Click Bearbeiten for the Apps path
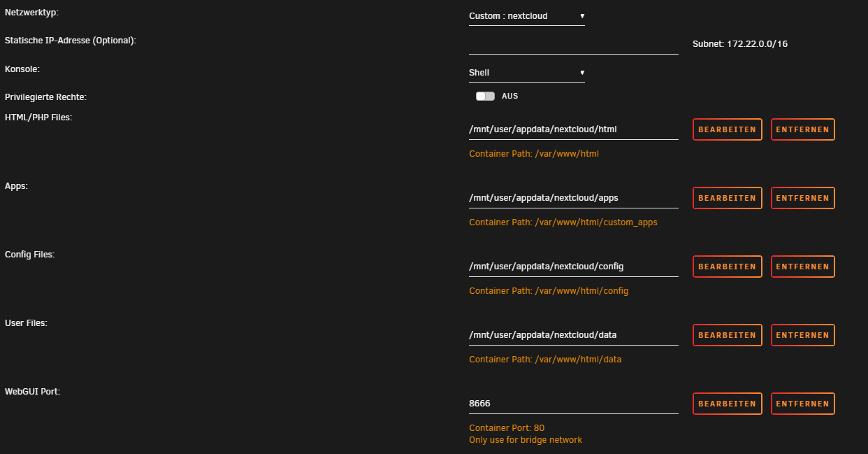The width and height of the screenshot is (868, 454). click(728, 198)
